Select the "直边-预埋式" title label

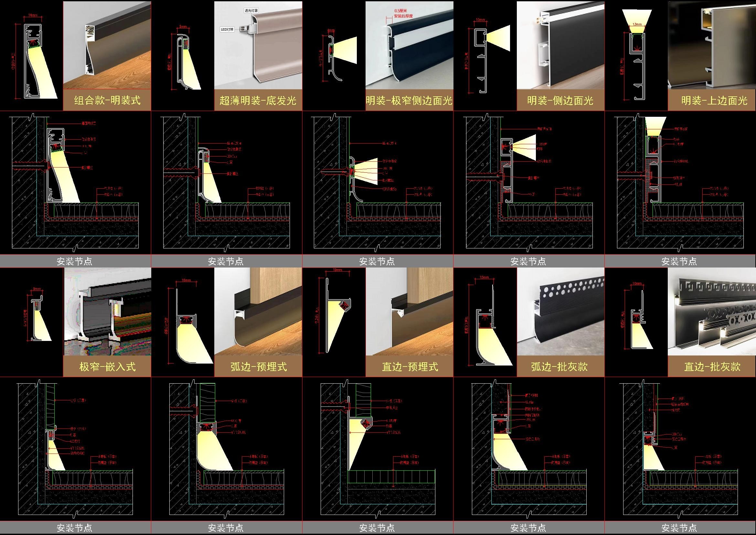pos(410,367)
